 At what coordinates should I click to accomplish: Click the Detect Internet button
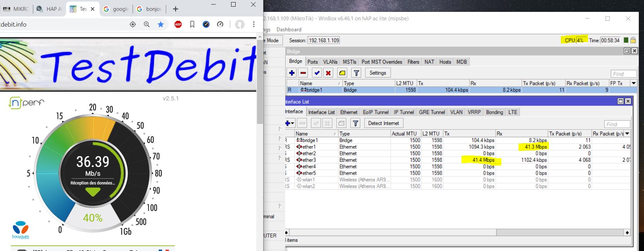click(x=384, y=123)
